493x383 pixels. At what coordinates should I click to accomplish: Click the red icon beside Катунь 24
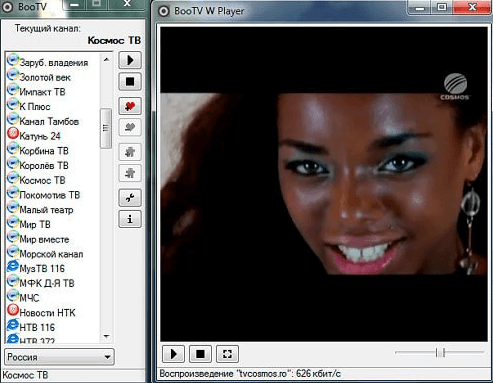13,134
